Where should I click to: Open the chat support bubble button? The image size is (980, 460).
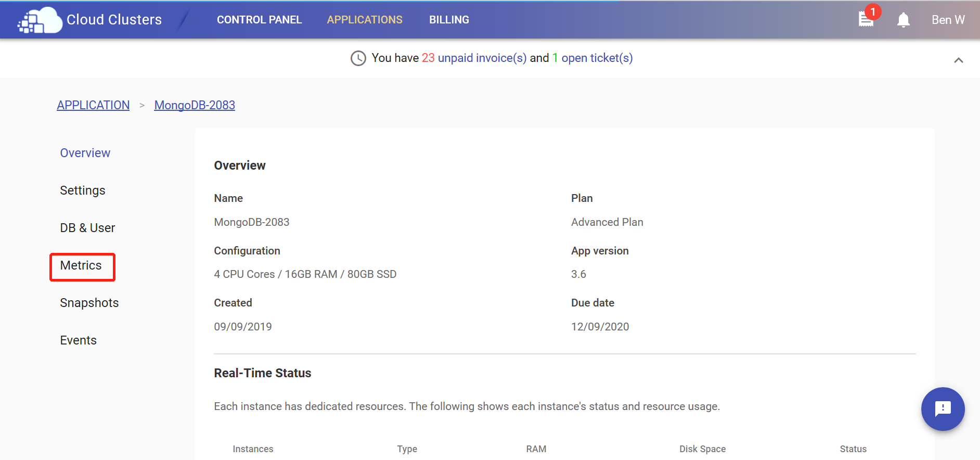tap(943, 409)
